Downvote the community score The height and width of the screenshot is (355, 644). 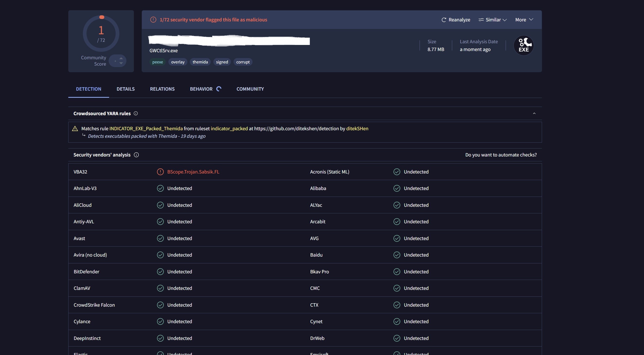click(x=121, y=63)
